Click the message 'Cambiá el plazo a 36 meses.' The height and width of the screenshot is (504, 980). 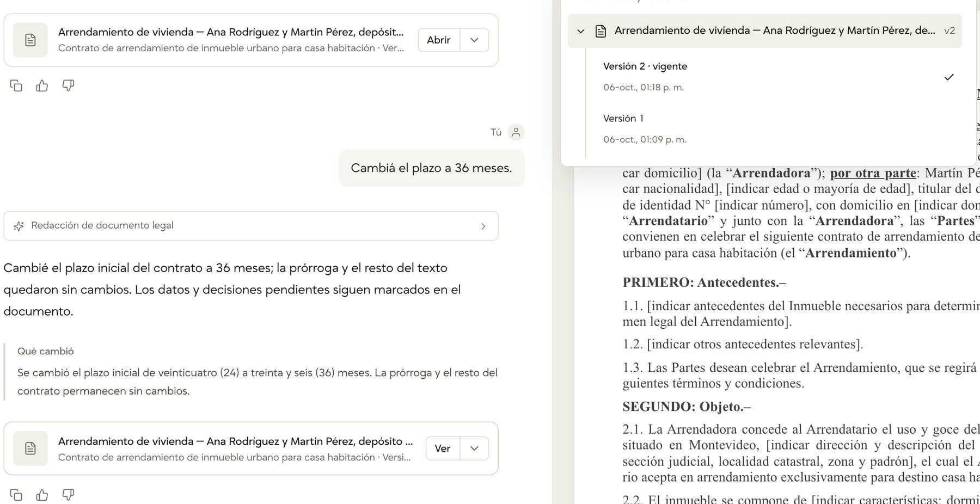coord(431,168)
